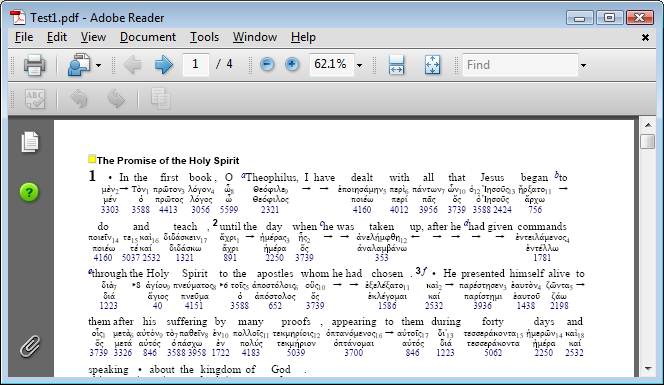Click footnote link 'f' after verse 3
Image resolution: width=664 pixels, height=385 pixels.
tap(424, 271)
